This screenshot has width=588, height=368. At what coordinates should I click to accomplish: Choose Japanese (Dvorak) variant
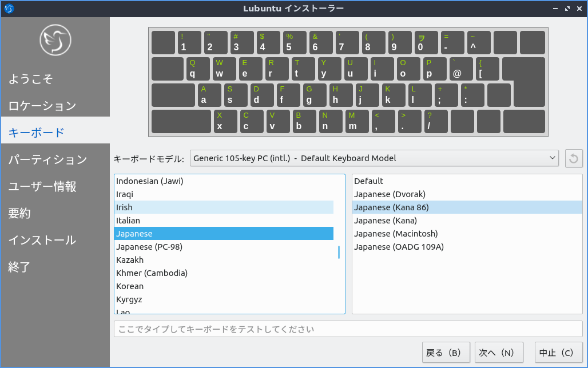[x=467, y=194]
